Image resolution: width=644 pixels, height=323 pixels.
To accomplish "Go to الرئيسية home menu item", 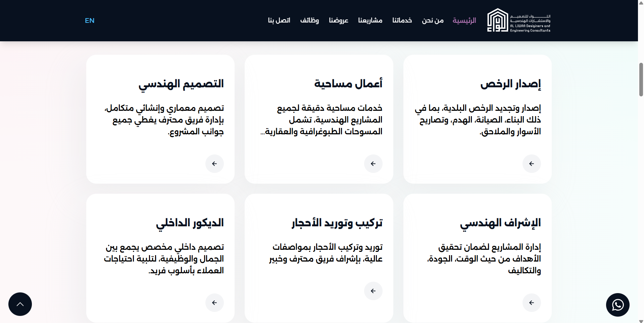I will click(x=464, y=20).
